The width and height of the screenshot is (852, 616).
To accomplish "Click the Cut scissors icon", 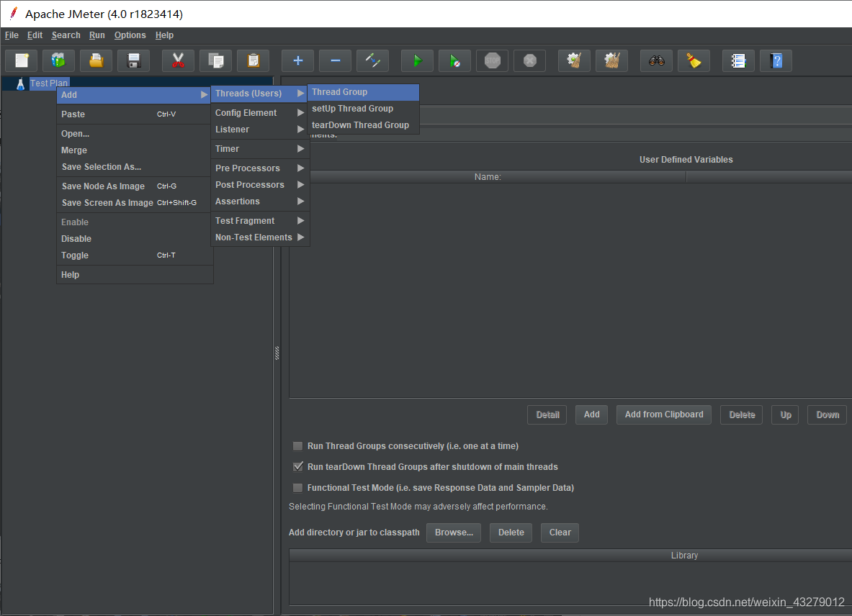I will pos(178,60).
